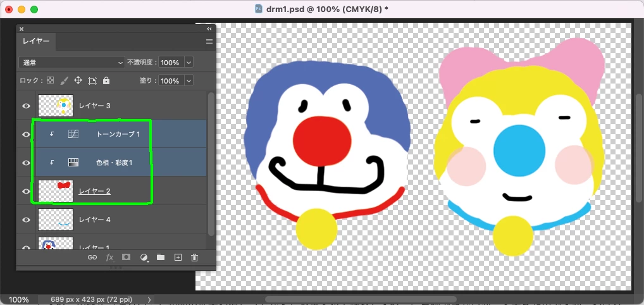Select the レイヤー 3 layer name

(x=94, y=106)
